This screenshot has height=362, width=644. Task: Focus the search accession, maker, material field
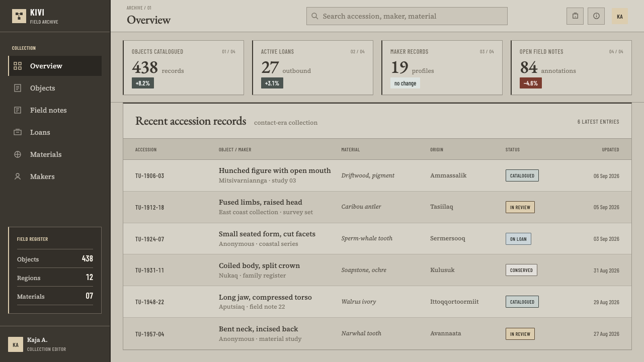tap(407, 16)
